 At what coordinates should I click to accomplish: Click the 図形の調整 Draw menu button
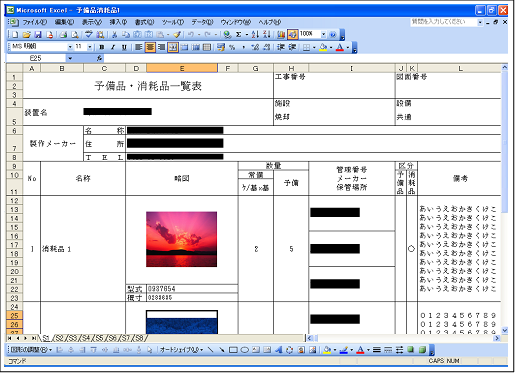[x=31, y=350]
